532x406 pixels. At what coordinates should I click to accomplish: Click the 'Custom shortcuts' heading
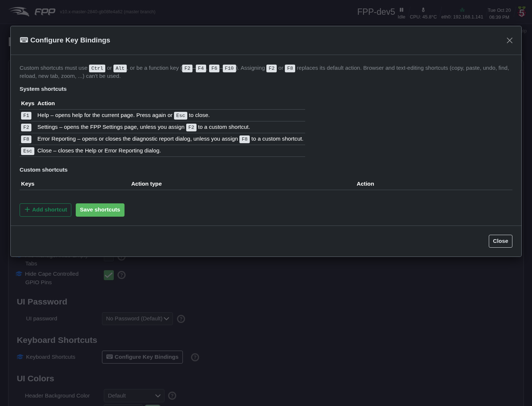point(44,170)
